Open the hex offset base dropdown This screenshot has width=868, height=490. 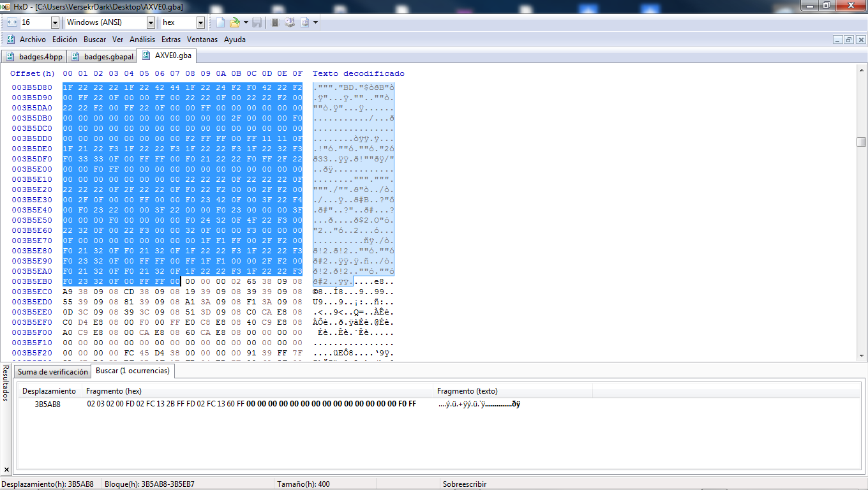coord(200,22)
